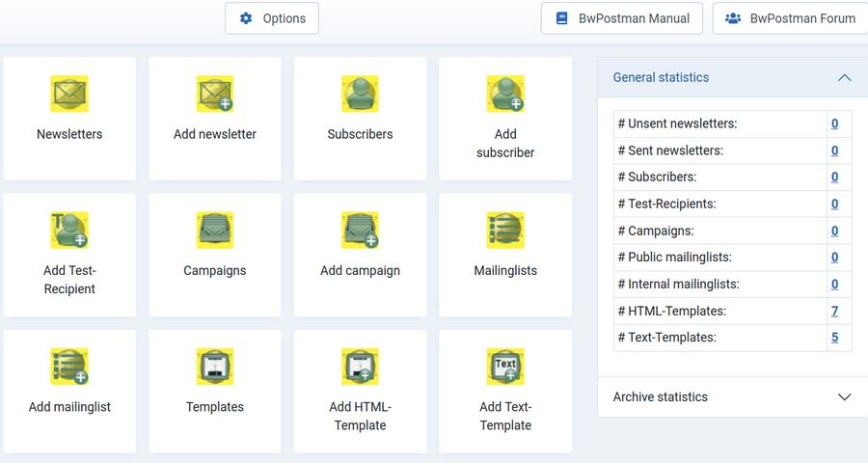Click the Add mailinglist icon
Image resolution: width=868 pixels, height=463 pixels.
69,367
